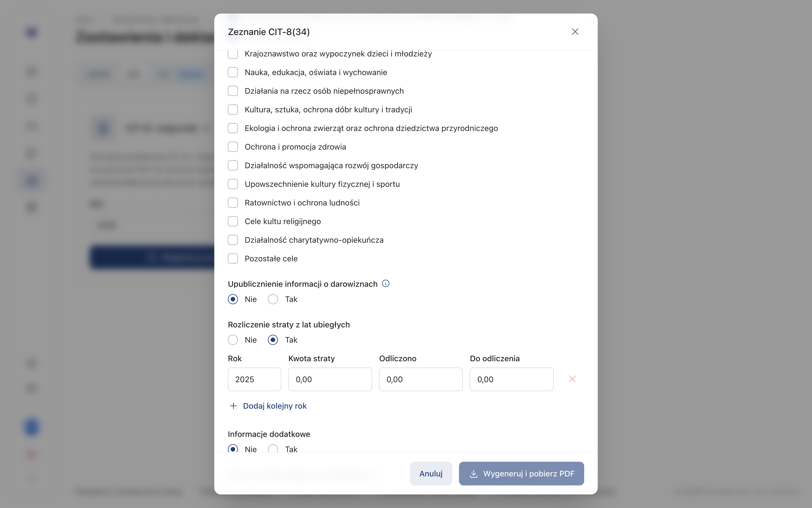Remove the 2025 loss row
812x508 pixels.
coord(572,379)
